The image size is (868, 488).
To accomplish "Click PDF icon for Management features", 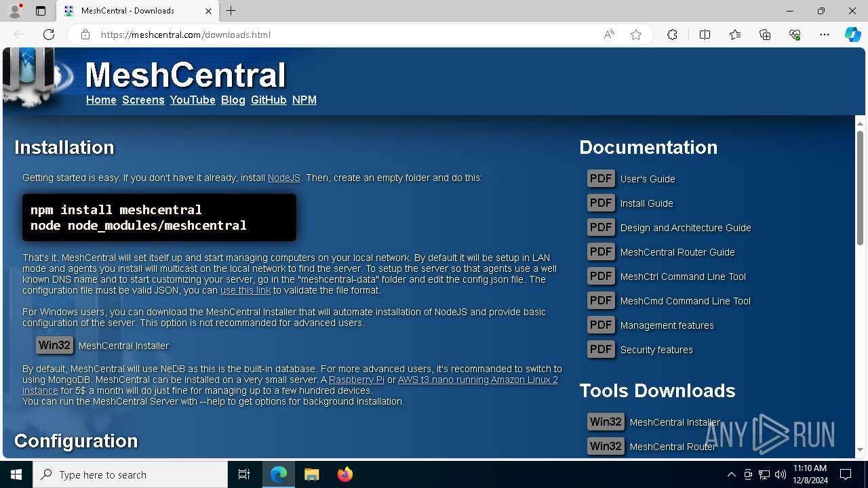I will coord(601,325).
